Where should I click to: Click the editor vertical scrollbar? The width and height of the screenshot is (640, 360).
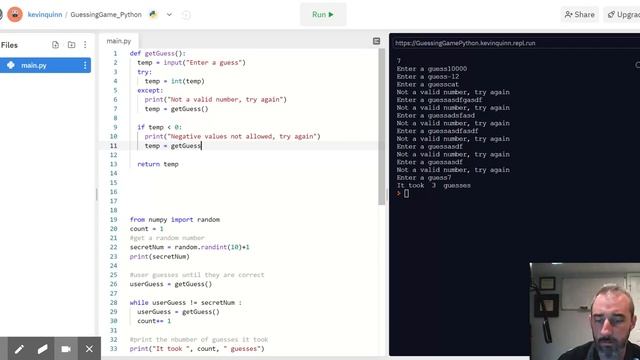(382, 127)
